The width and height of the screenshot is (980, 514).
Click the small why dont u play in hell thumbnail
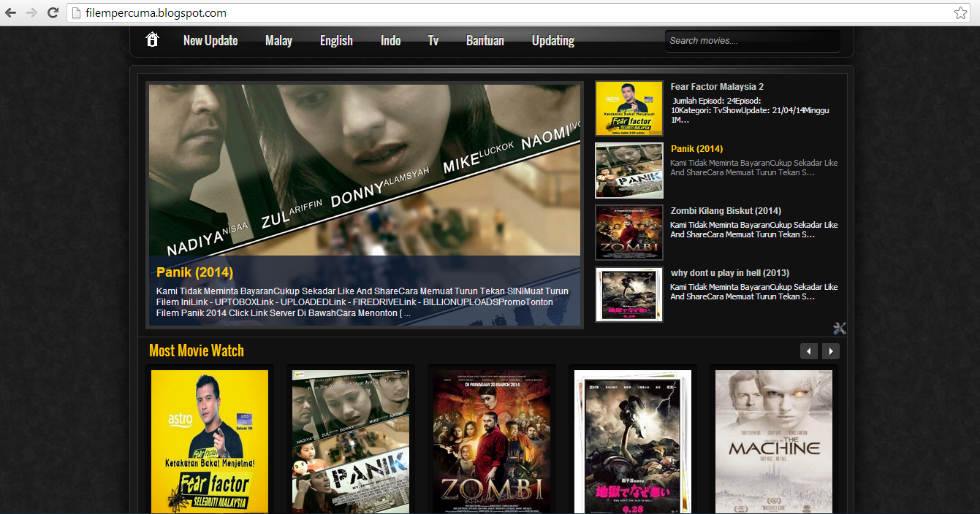tap(629, 294)
